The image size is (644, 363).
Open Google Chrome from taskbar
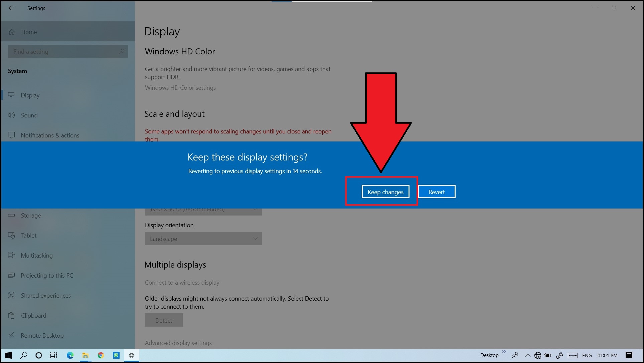pyautogui.click(x=101, y=355)
